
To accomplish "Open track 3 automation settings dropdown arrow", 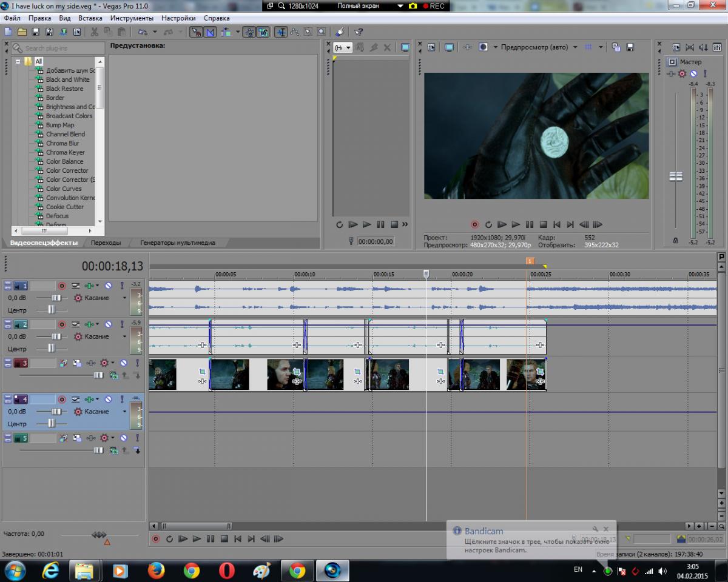I will click(113, 363).
